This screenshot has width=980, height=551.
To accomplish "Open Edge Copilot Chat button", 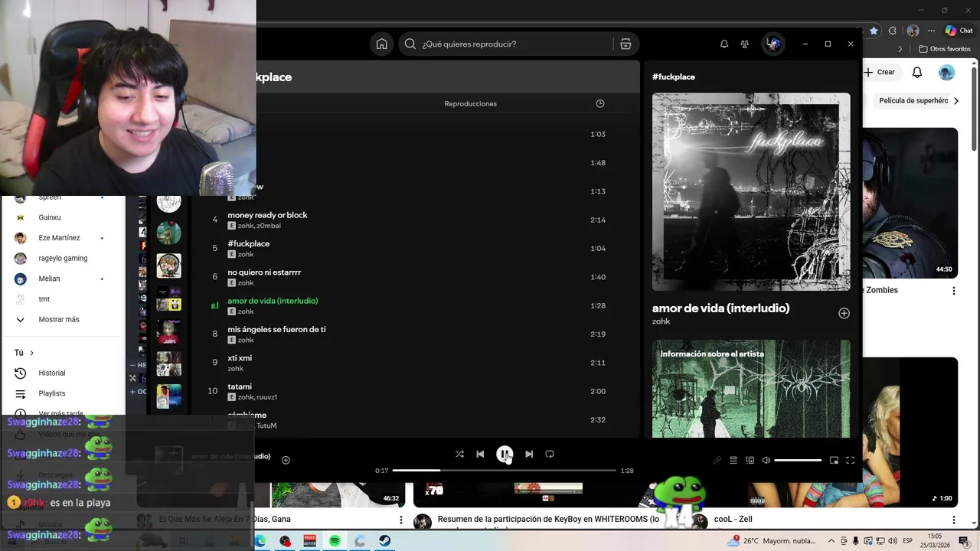I will pyautogui.click(x=959, y=31).
